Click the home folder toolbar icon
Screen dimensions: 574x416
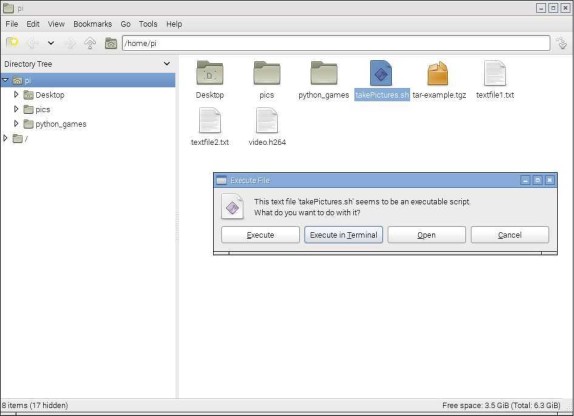[x=111, y=43]
